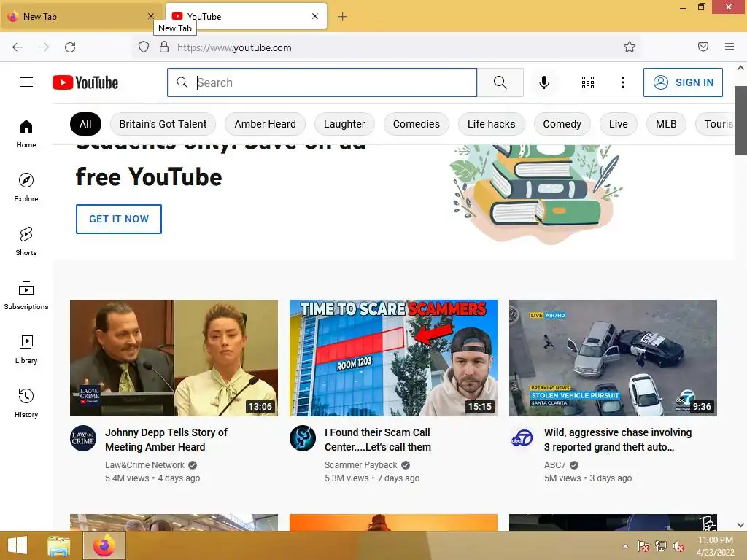Screen dimensions: 747x560
Task: Start voice search with microphone icon
Action: pyautogui.click(x=543, y=82)
